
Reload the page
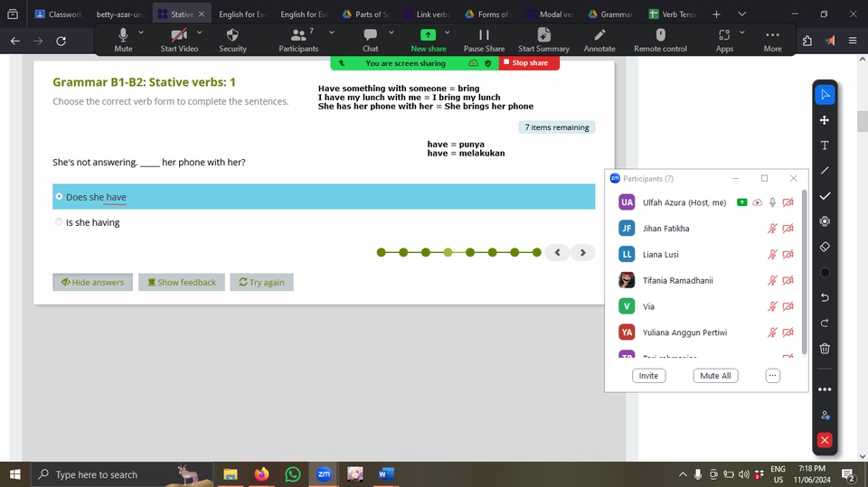(x=61, y=41)
